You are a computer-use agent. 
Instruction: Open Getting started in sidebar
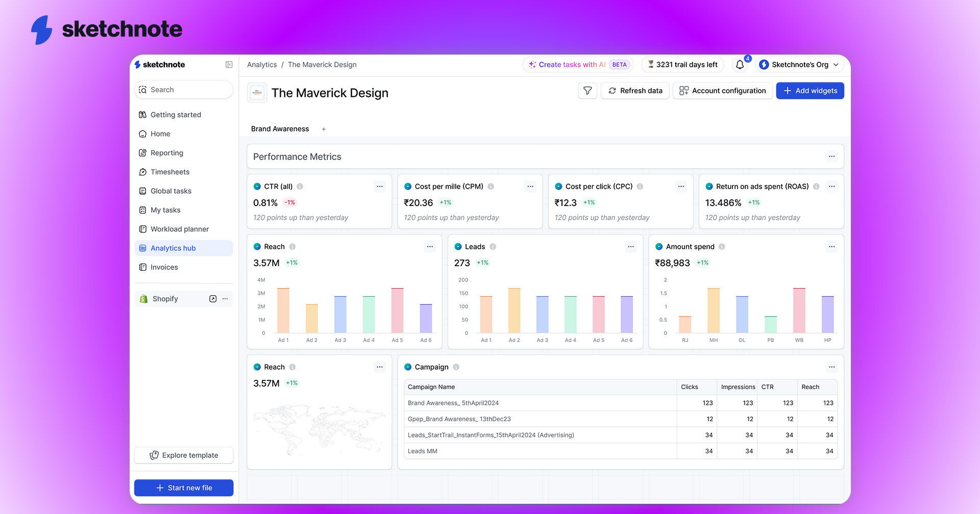[184, 115]
